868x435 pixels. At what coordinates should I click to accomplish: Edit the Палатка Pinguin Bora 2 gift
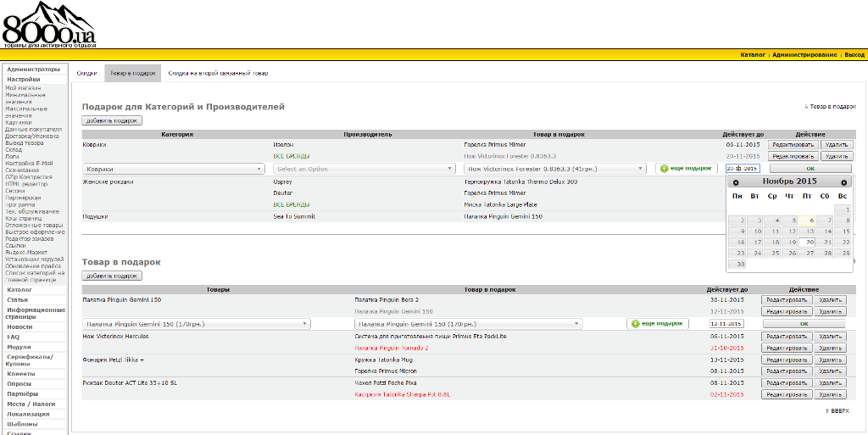coord(787,300)
